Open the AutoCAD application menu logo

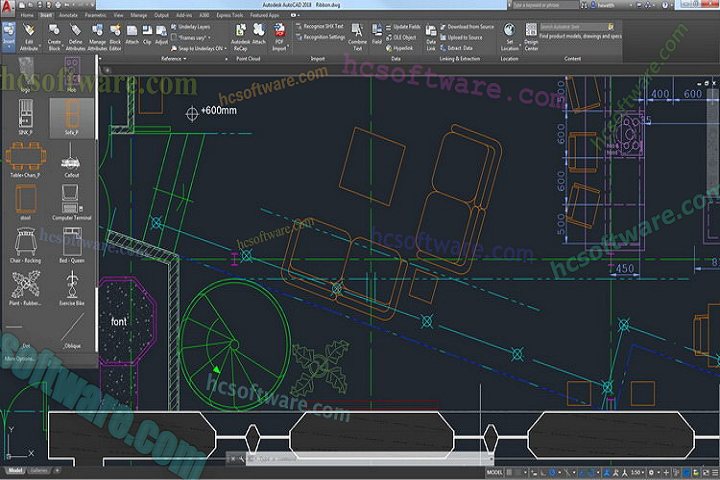(6, 6)
